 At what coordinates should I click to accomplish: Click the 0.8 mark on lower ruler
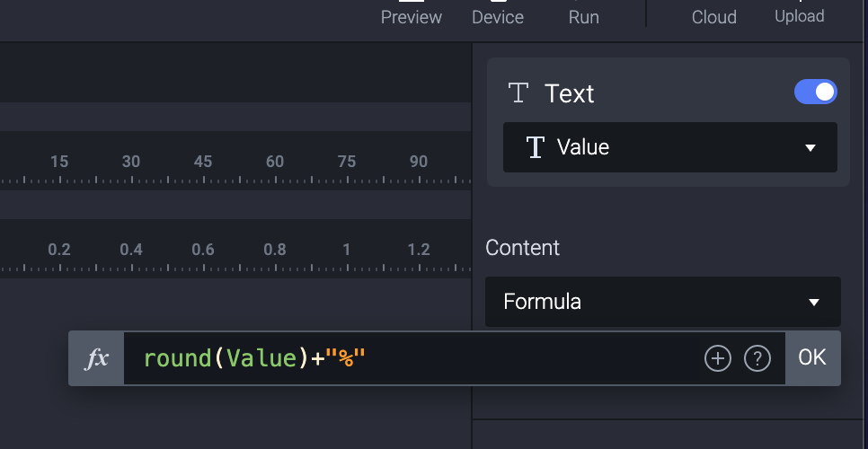click(x=275, y=250)
